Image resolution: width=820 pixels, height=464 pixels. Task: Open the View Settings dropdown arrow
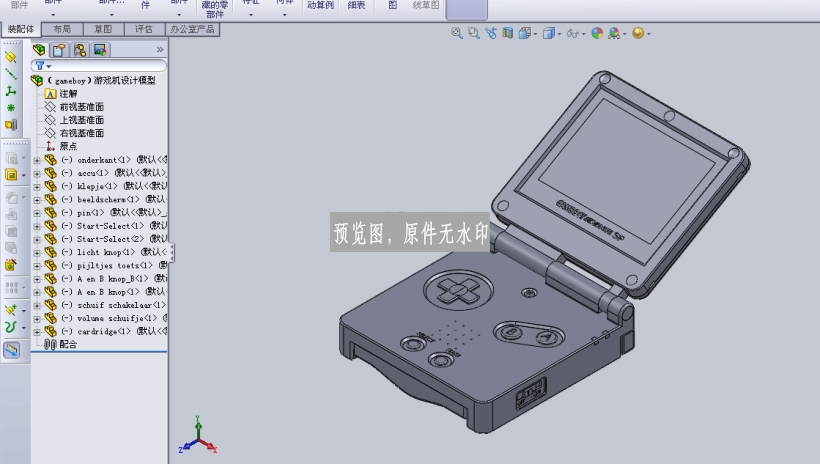point(648,35)
